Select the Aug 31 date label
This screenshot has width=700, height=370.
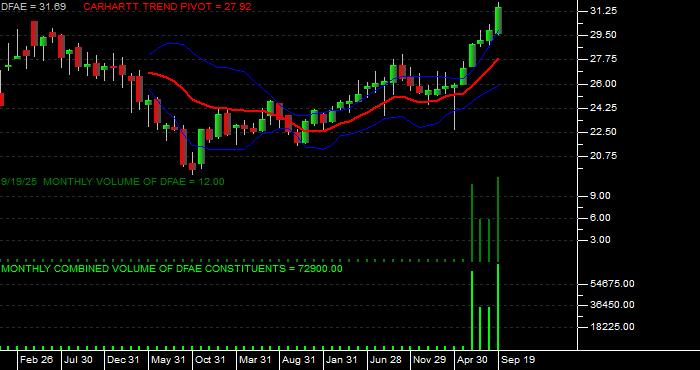point(299,360)
